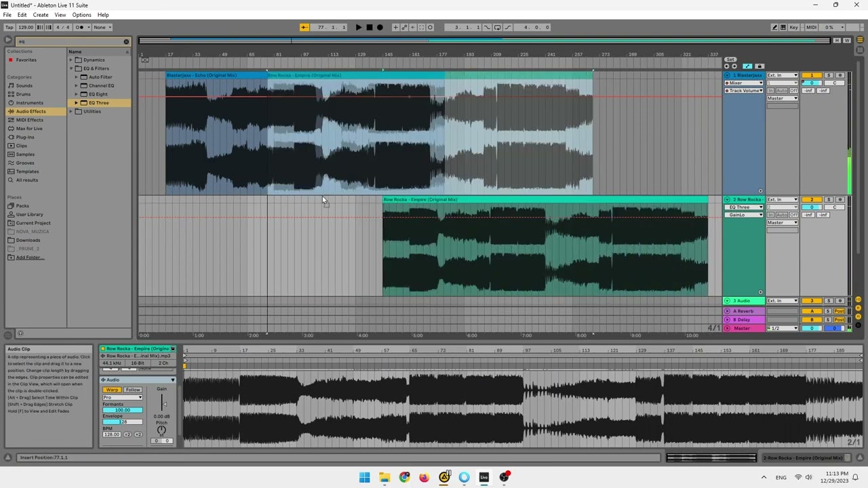Open the Edit menu

pyautogui.click(x=22, y=15)
